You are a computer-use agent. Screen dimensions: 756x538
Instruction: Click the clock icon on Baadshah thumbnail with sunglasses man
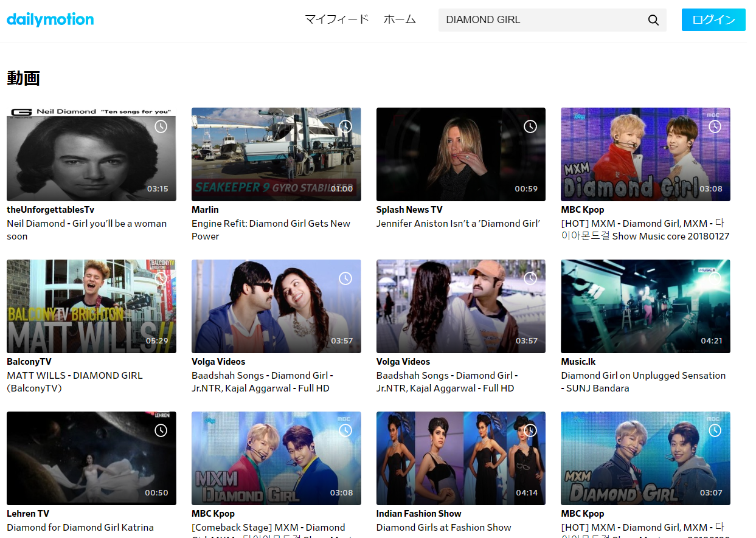[x=345, y=278]
